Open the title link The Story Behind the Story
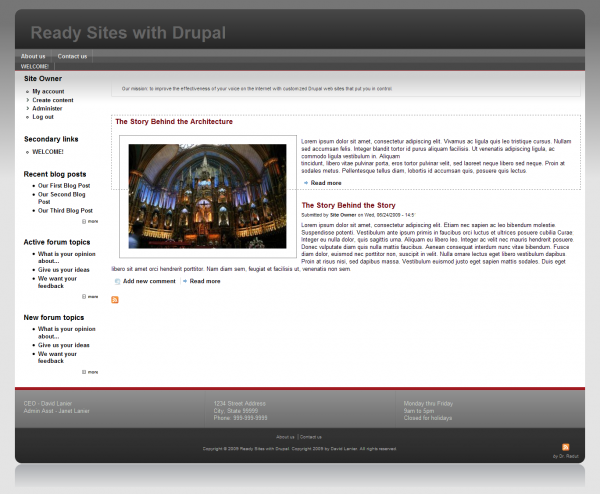This screenshot has width=600, height=494. click(x=348, y=205)
